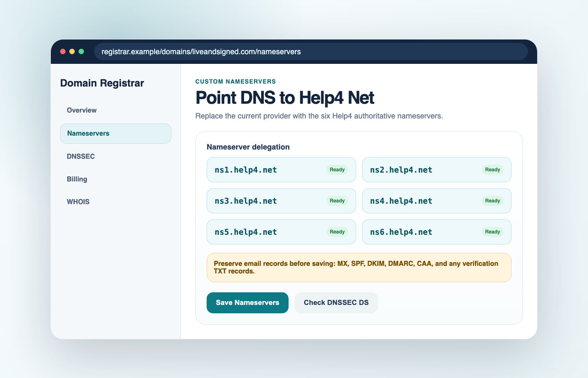Select the ns6.help4.net nameserver card

[437, 232]
